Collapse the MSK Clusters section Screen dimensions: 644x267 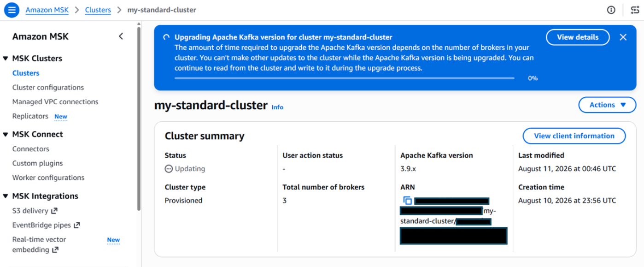[x=6, y=59]
